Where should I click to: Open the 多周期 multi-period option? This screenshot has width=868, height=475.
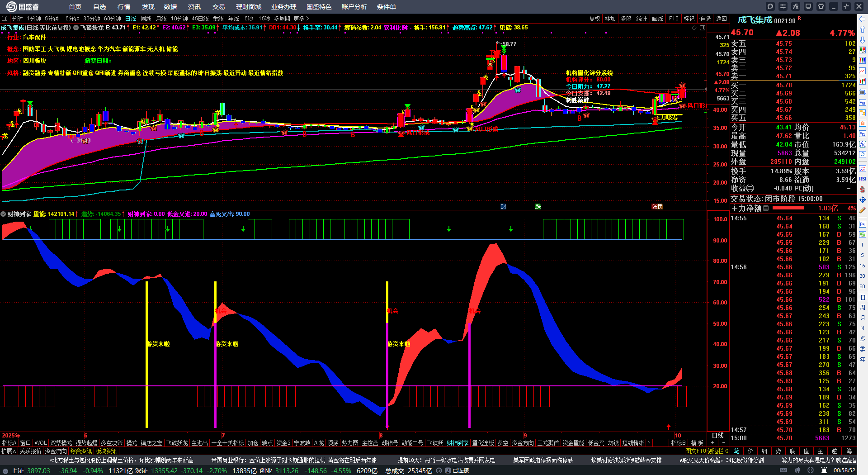[x=282, y=19]
